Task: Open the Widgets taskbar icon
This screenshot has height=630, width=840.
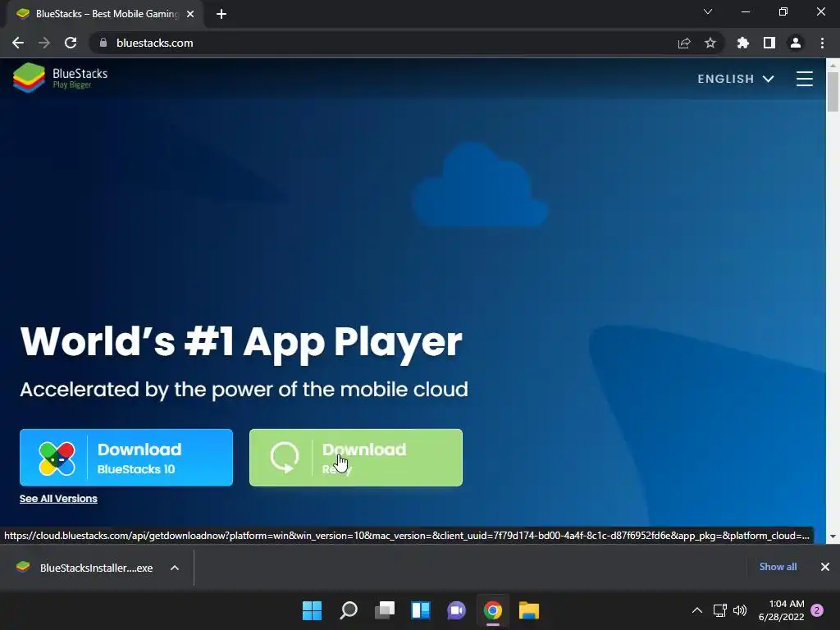Action: 421,610
